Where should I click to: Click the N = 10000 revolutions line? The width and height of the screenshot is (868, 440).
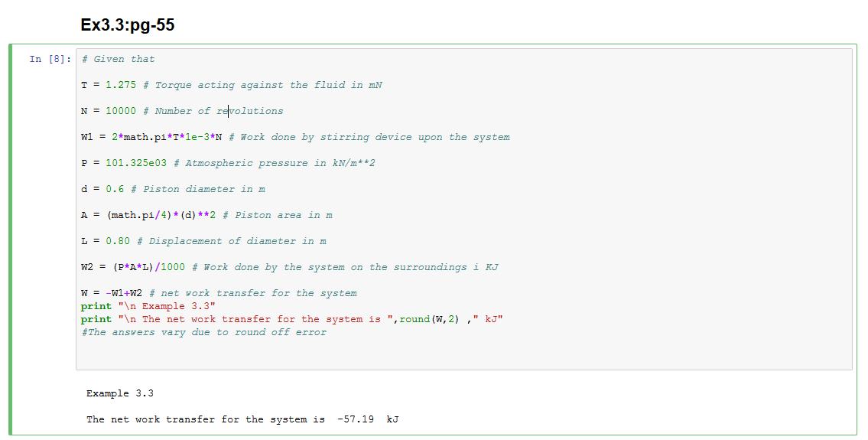coord(182,111)
